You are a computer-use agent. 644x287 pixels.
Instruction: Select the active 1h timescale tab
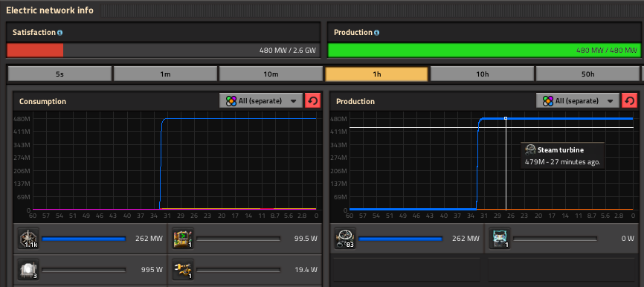[376, 74]
